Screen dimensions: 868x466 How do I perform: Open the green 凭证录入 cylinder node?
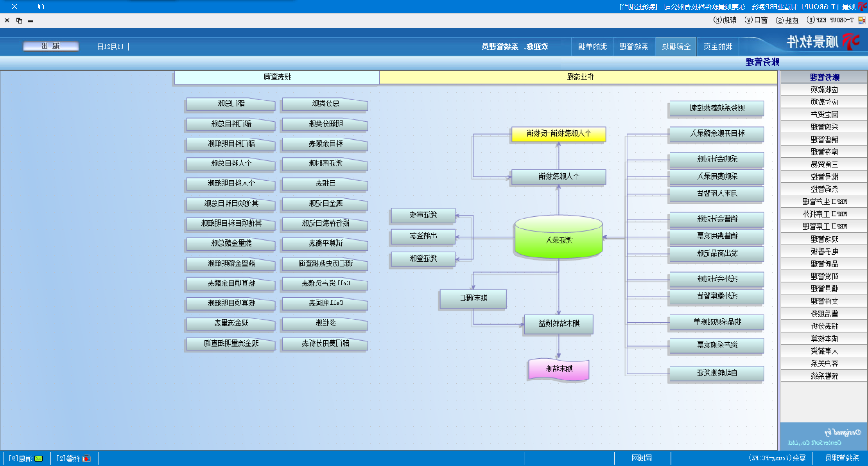559,238
